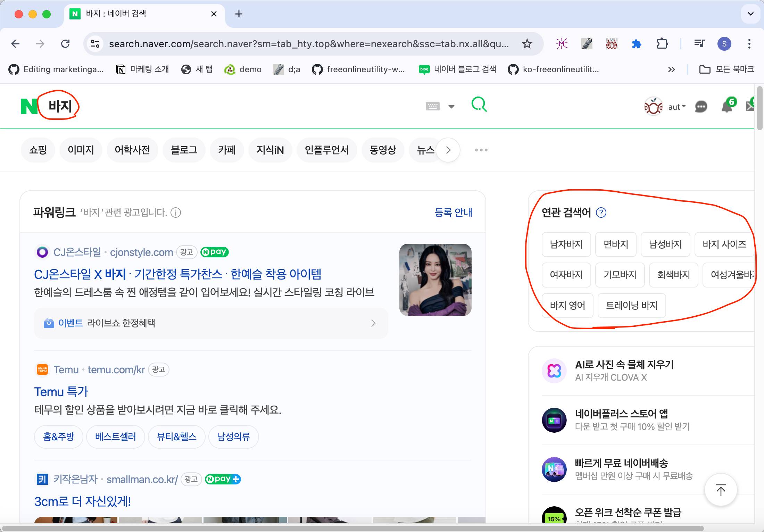Screen dimensions: 764x532
Task: Switch to the 쇼핑 search tab
Action: tap(38, 150)
